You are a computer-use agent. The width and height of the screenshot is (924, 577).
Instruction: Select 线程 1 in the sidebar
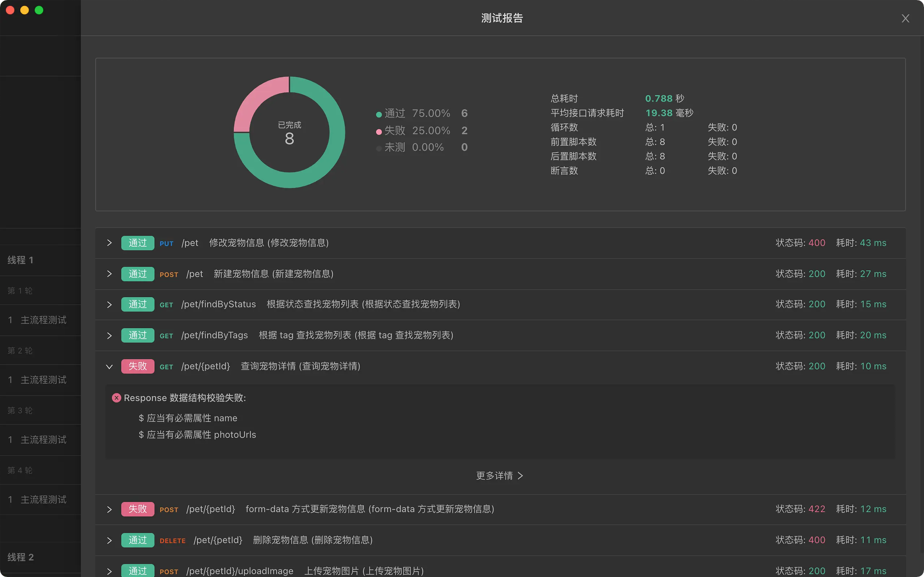click(x=20, y=260)
